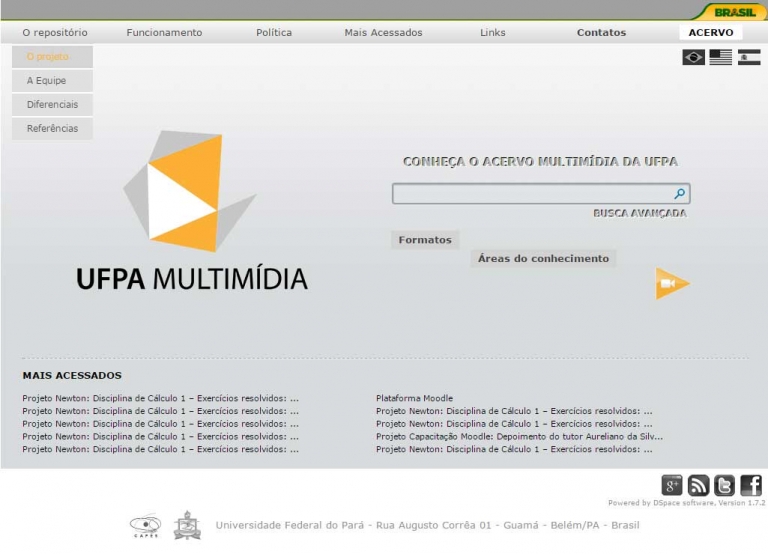
Task: Open the Links menu item
Action: (x=492, y=32)
